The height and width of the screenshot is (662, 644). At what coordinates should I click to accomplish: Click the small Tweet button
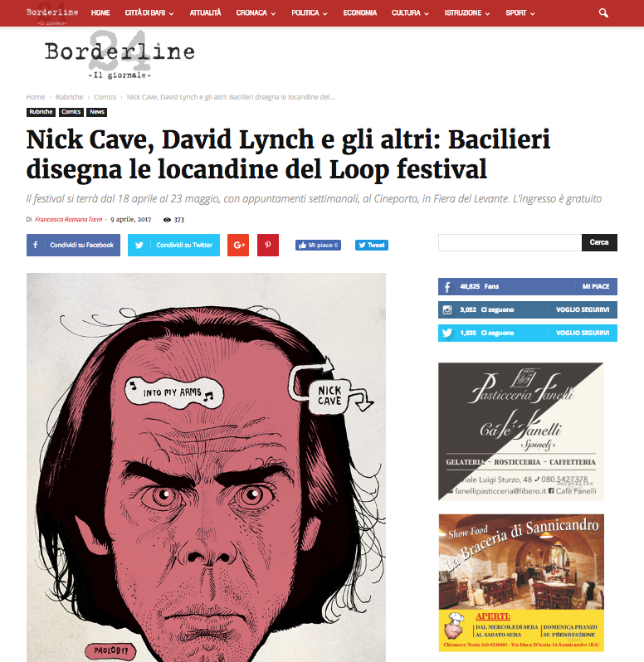(371, 245)
